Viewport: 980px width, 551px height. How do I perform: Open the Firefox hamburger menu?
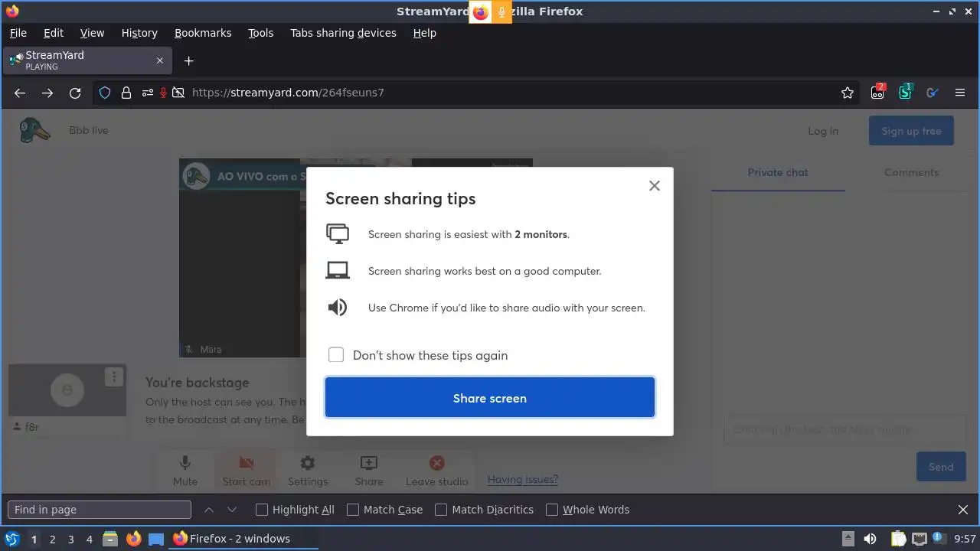click(x=960, y=93)
